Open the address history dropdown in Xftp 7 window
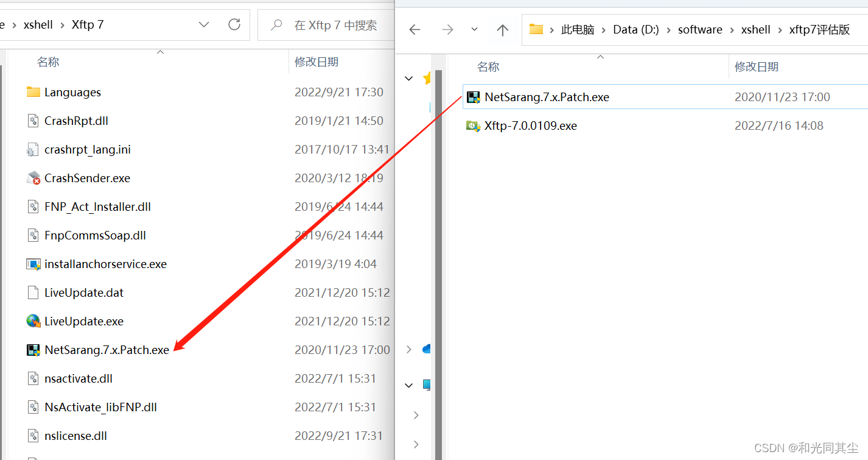The height and width of the screenshot is (460, 868). coord(204,24)
